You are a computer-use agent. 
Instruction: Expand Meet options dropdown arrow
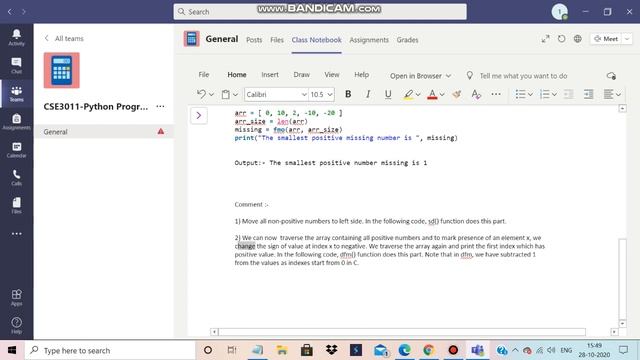click(627, 39)
